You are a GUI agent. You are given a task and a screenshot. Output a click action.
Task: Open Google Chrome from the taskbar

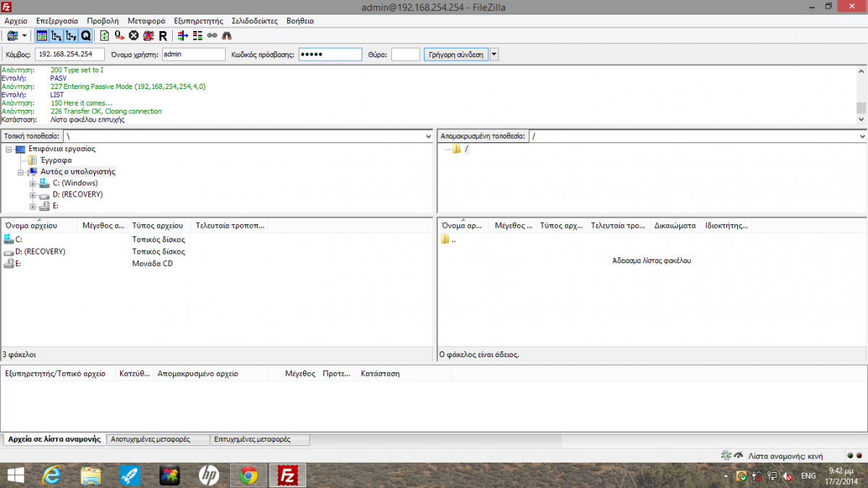click(x=249, y=475)
